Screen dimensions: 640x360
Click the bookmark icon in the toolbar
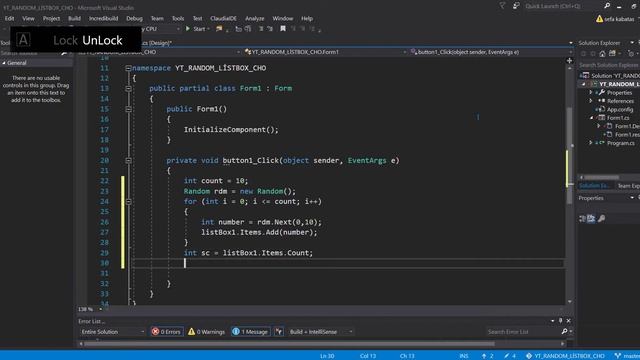[x=282, y=29]
